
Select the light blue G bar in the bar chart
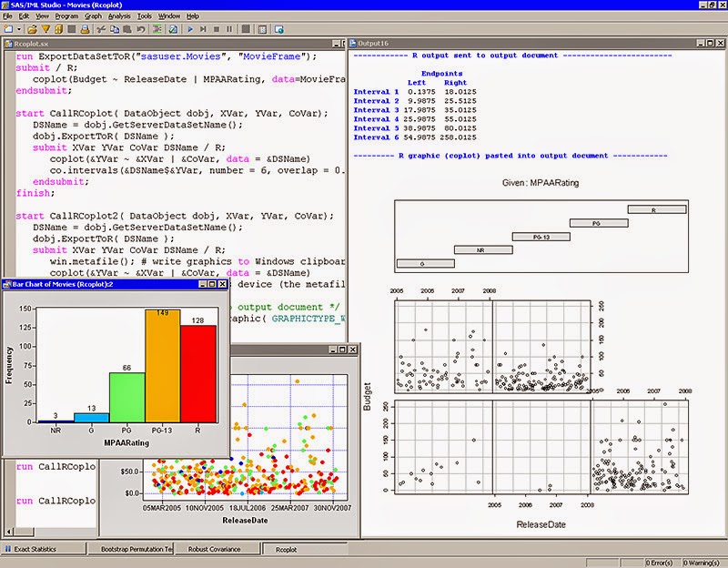point(92,418)
